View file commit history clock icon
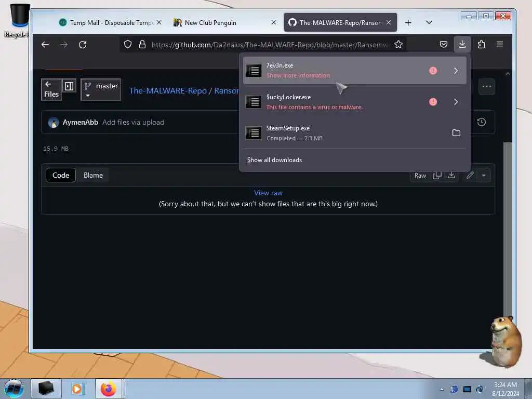 (x=482, y=122)
